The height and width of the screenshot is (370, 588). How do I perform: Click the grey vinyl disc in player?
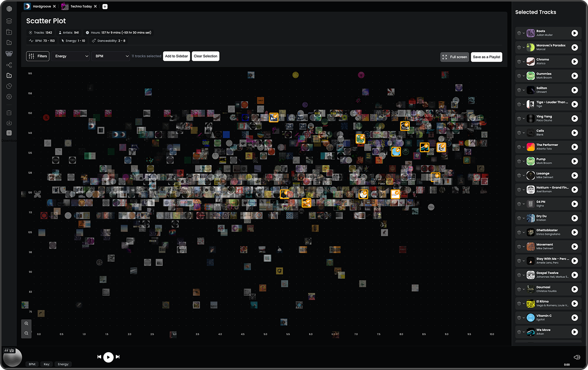coord(12,357)
